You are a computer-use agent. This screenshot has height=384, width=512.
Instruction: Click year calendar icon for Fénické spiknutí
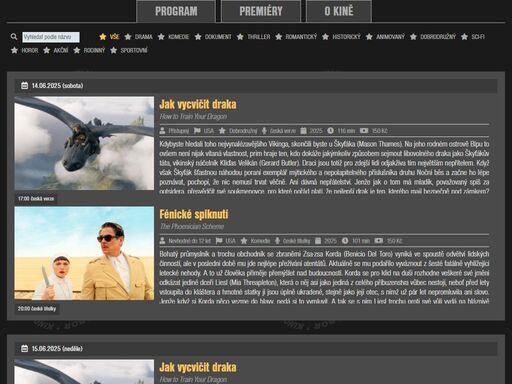pyautogui.click(x=318, y=241)
